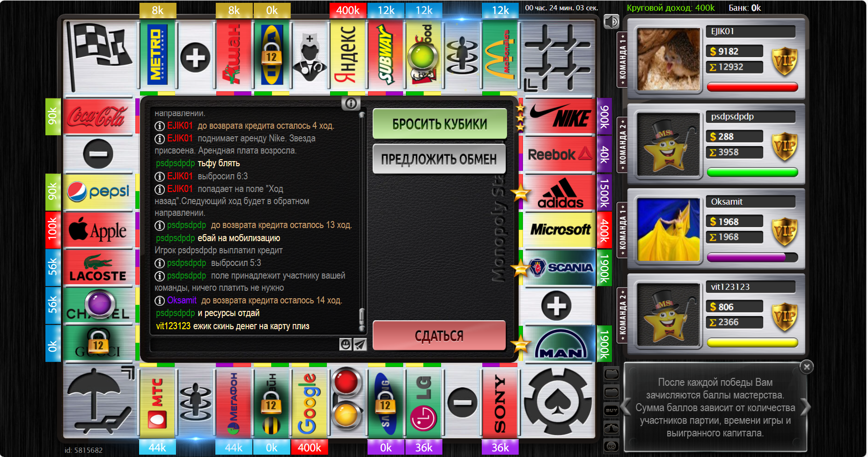This screenshot has width=868, height=457.
Task: Select the Яндекс property cell
Action: tap(348, 55)
